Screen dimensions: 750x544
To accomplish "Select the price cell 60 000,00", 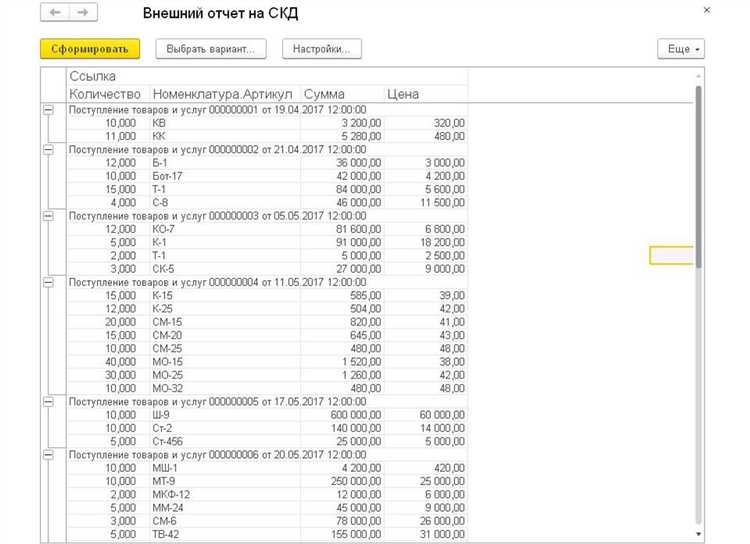I will pos(426,415).
